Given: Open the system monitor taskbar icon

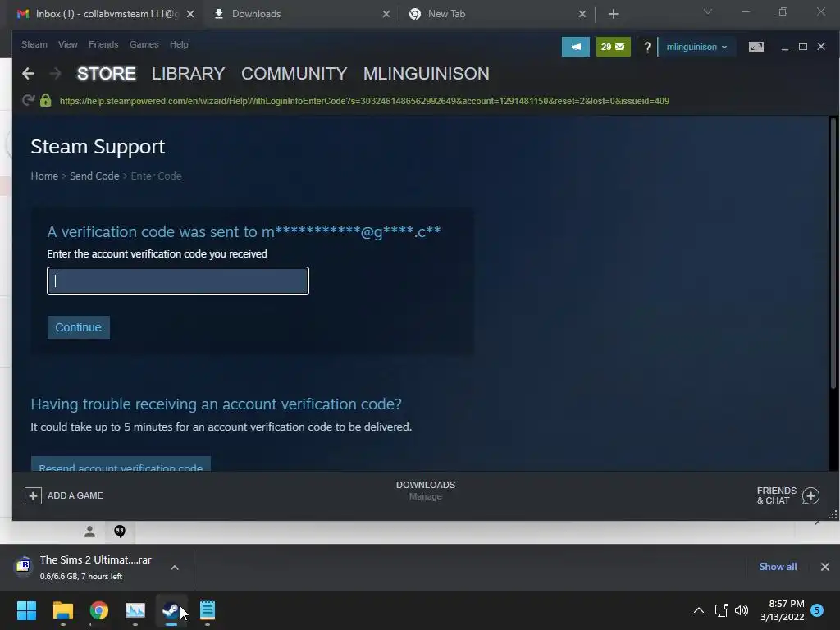Looking at the screenshot, I should [x=135, y=610].
